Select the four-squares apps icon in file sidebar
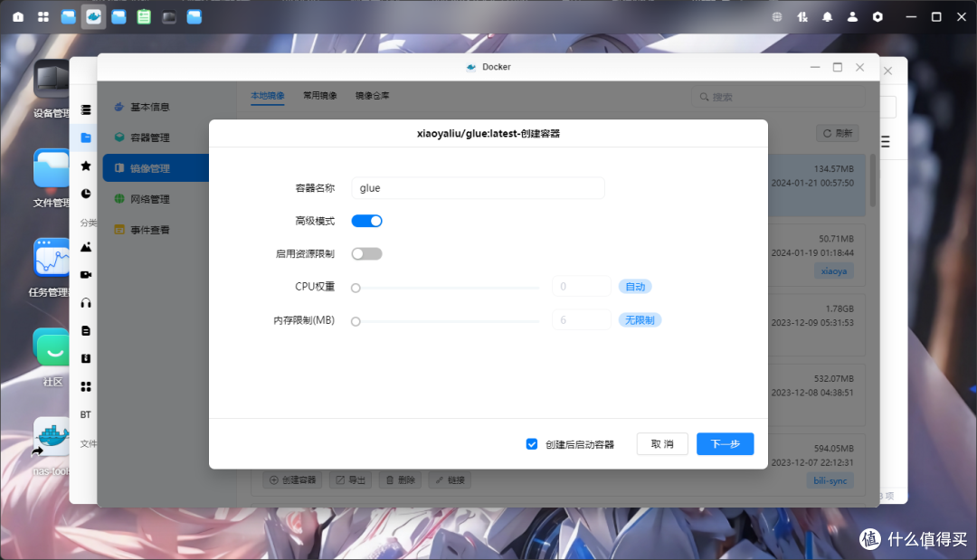Screen dimensions: 977x560 [x=86, y=387]
